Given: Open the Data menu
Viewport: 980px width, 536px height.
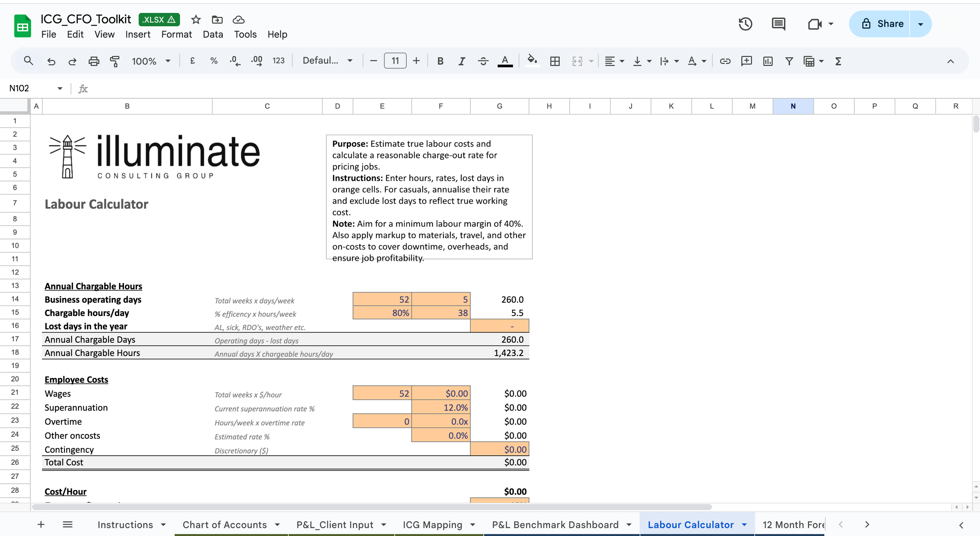Looking at the screenshot, I should pos(213,35).
